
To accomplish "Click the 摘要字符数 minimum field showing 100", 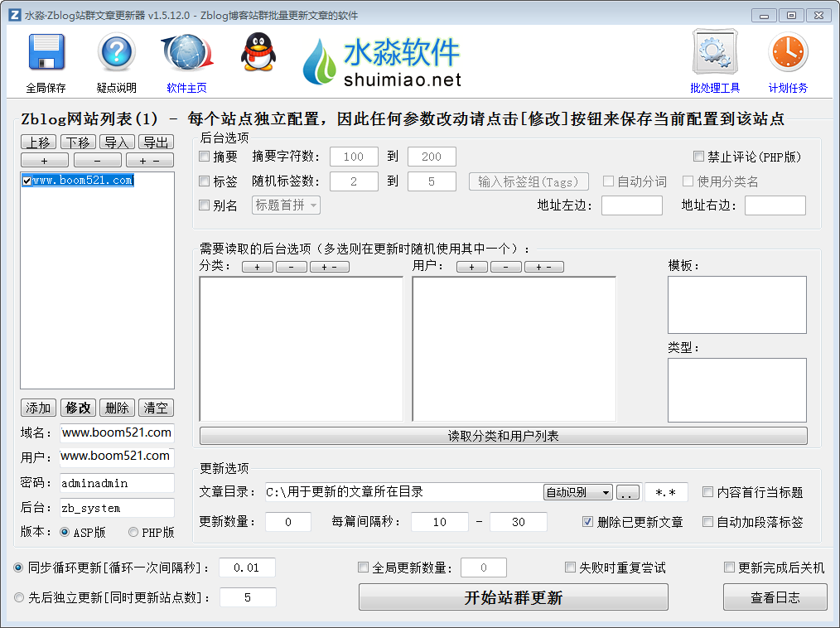I will [354, 157].
